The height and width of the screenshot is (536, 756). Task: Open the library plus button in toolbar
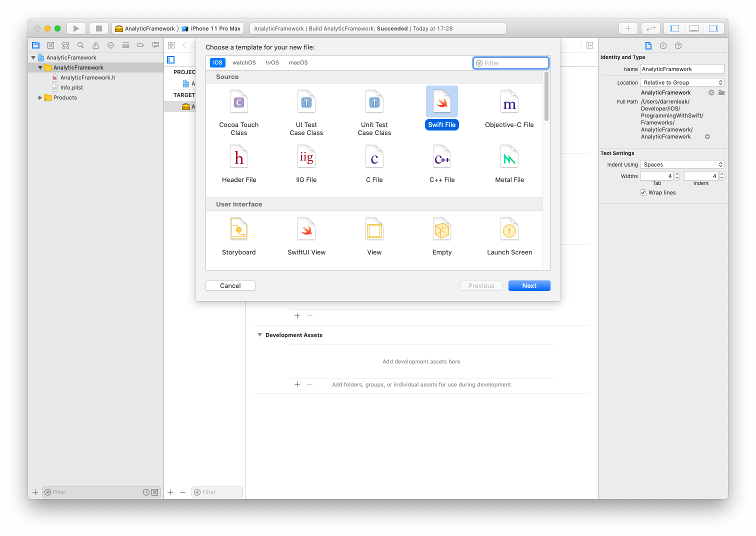(x=628, y=28)
